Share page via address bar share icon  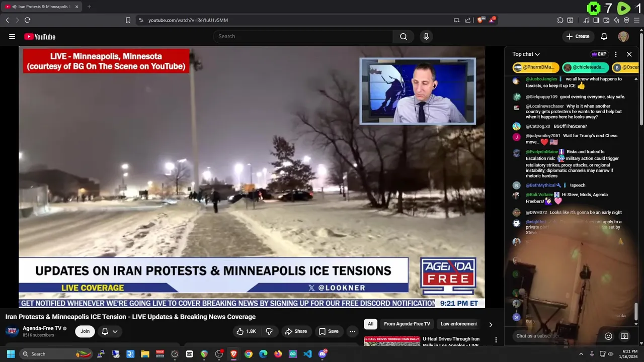click(468, 20)
